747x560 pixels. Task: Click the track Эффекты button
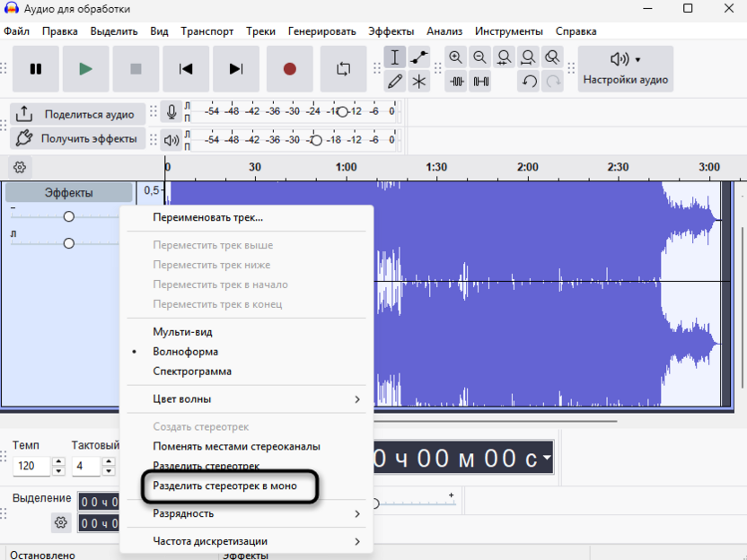point(68,193)
